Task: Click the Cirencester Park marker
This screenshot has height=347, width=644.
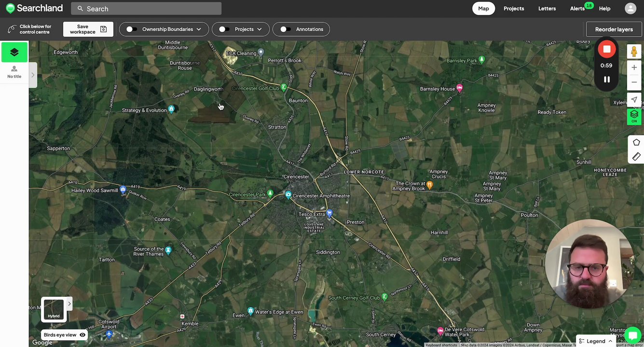Action: click(270, 193)
